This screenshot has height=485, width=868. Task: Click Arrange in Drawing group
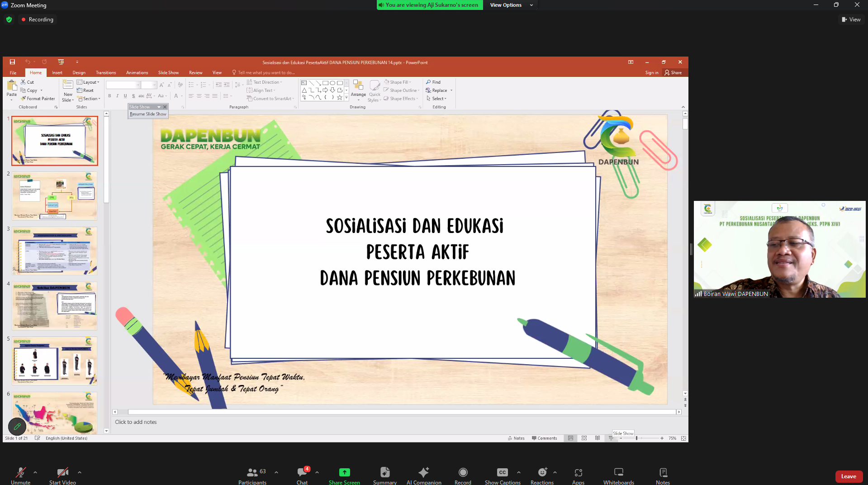(358, 90)
